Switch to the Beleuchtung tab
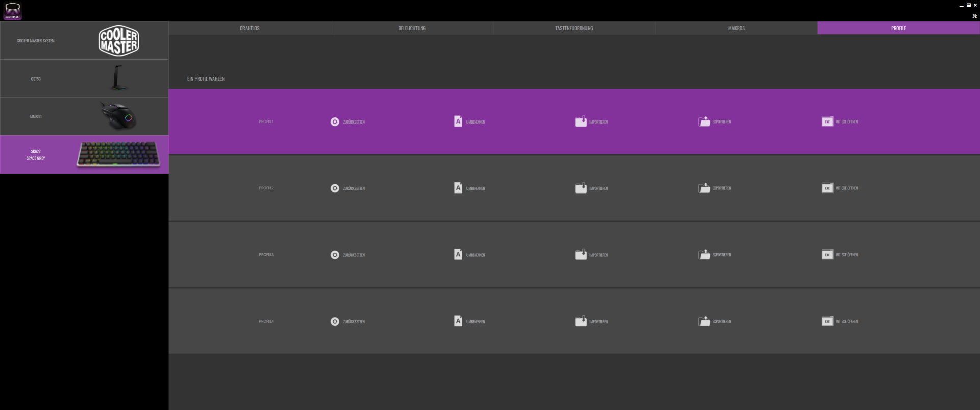Screen dimensions: 980x410 point(412,28)
